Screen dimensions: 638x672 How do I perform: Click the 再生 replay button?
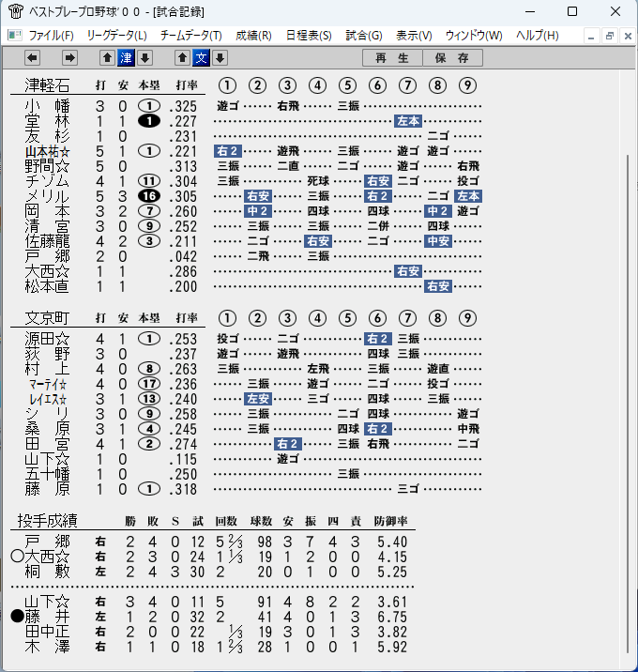click(392, 58)
